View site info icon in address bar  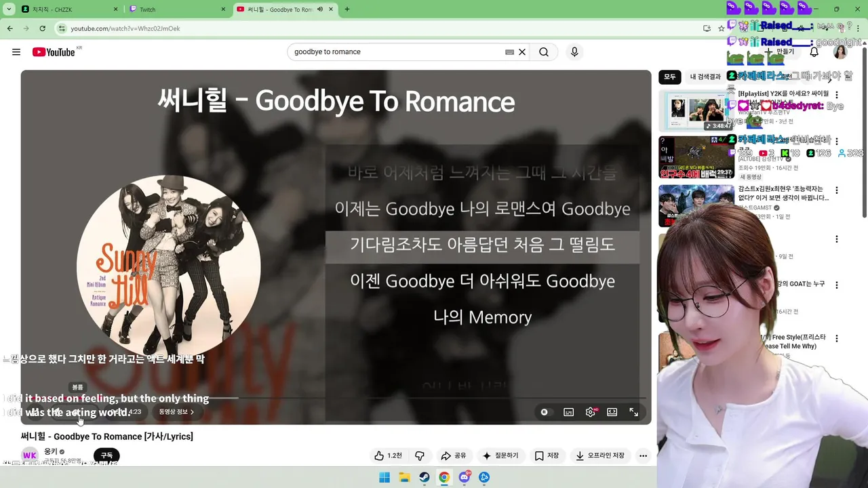pyautogui.click(x=62, y=28)
